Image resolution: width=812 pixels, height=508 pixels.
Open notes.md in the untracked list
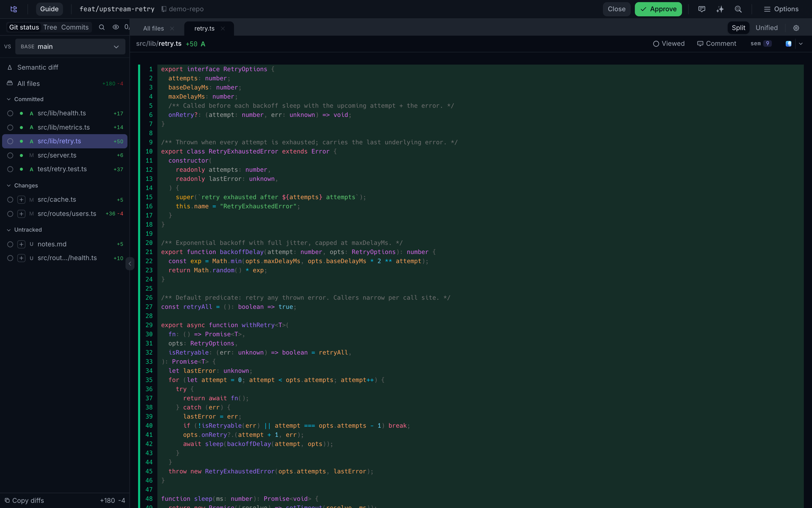coord(65,244)
